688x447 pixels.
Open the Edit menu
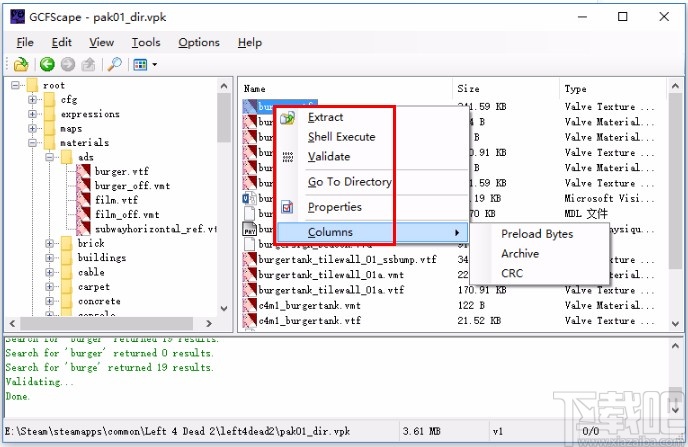point(61,43)
